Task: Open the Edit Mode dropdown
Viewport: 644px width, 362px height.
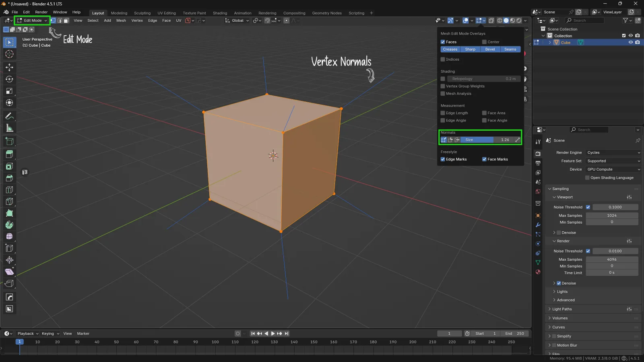Action: click(x=32, y=21)
